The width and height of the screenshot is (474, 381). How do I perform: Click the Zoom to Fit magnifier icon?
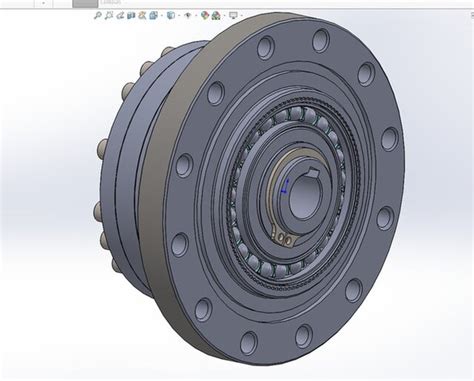click(98, 15)
